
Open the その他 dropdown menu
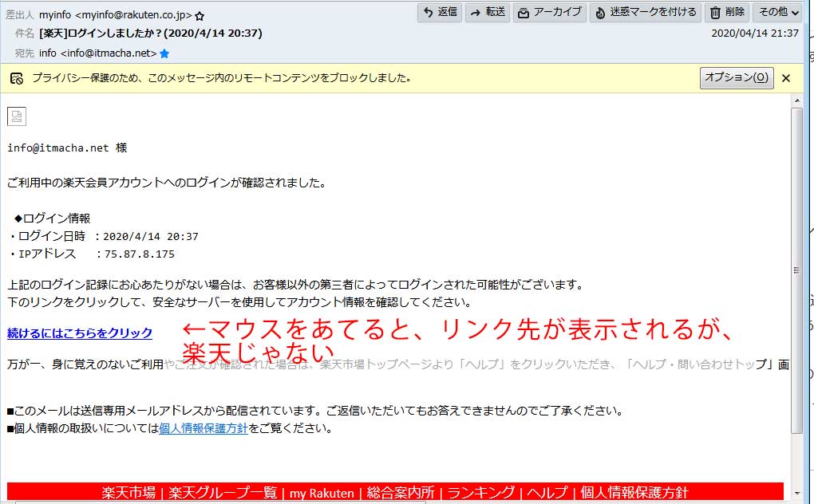(776, 12)
